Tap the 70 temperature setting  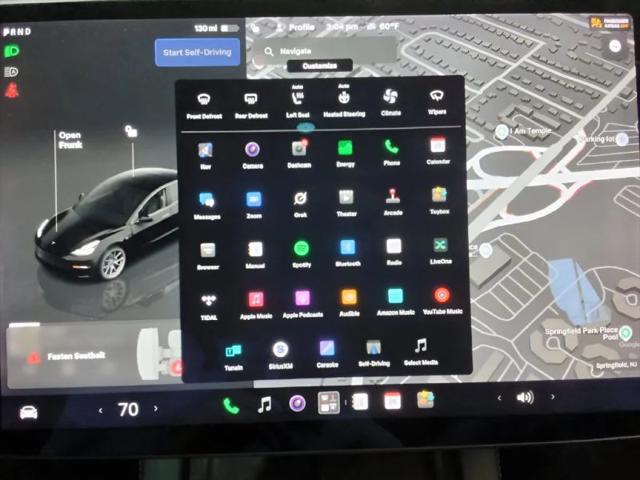pos(128,409)
